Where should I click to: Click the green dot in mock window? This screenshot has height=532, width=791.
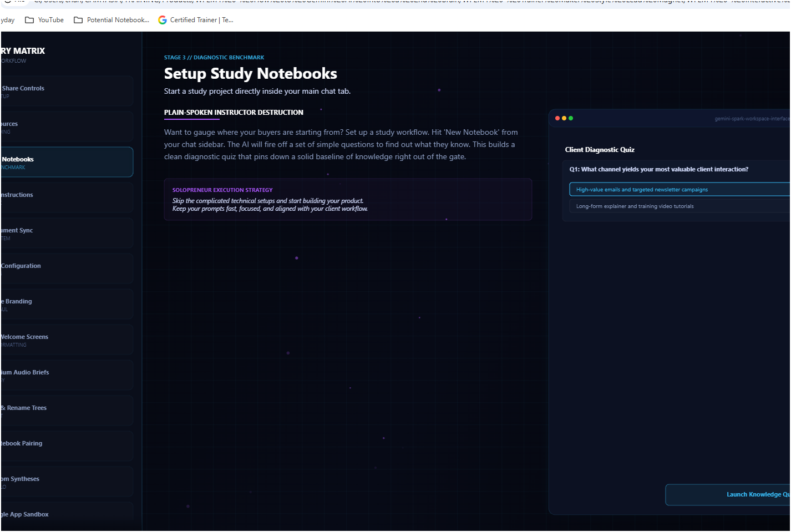[571, 118]
